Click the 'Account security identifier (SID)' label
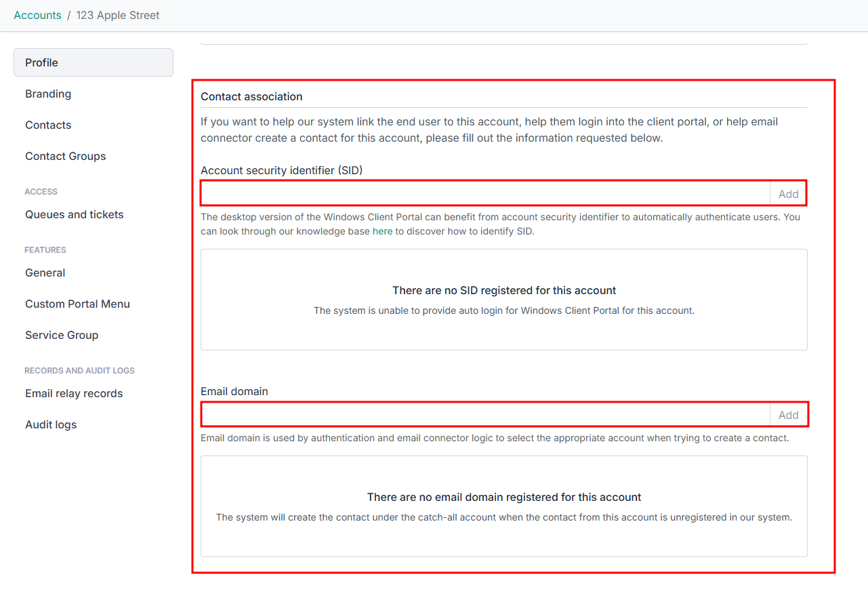 point(281,170)
